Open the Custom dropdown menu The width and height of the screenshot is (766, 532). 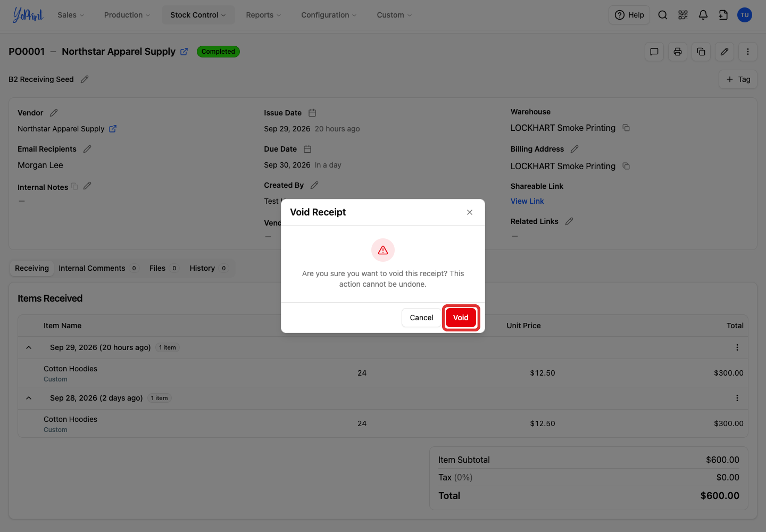(x=394, y=15)
